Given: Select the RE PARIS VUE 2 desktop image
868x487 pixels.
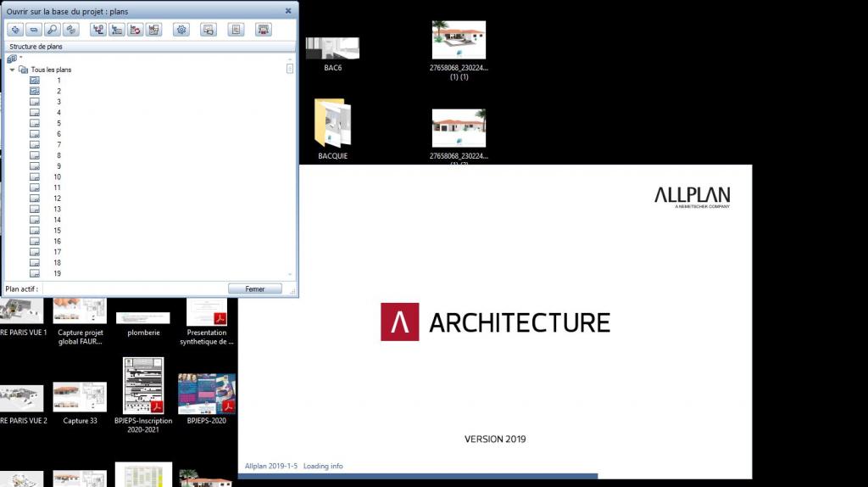Looking at the screenshot, I should (x=22, y=405).
